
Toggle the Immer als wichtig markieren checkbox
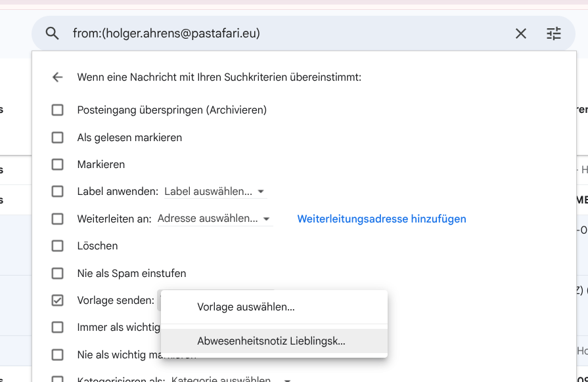(x=58, y=328)
